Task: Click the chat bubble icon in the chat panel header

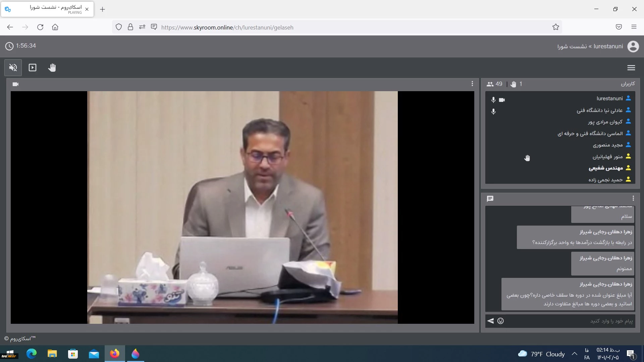Action: click(490, 199)
